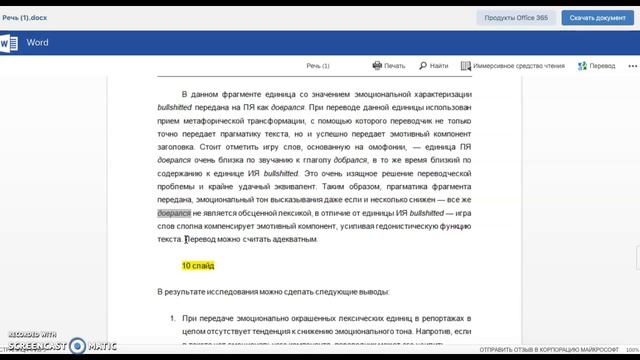Click the italic word добрался in the paragraph
The width and height of the screenshot is (640, 360).
tap(350, 160)
